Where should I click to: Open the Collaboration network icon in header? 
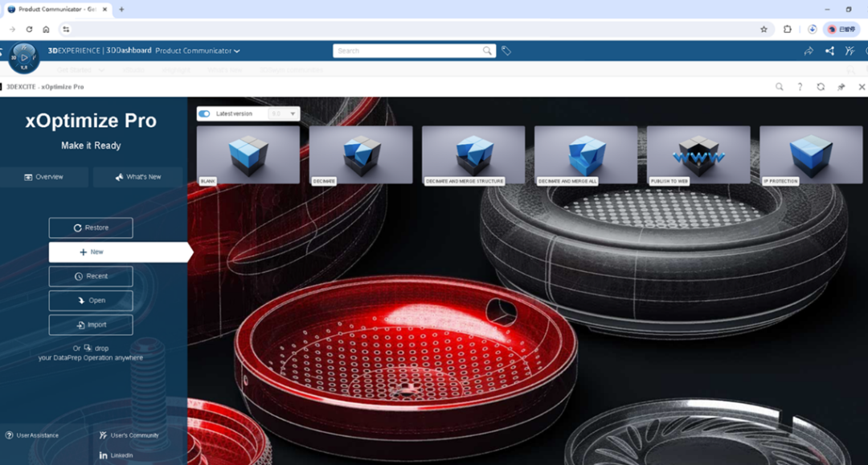(x=829, y=51)
